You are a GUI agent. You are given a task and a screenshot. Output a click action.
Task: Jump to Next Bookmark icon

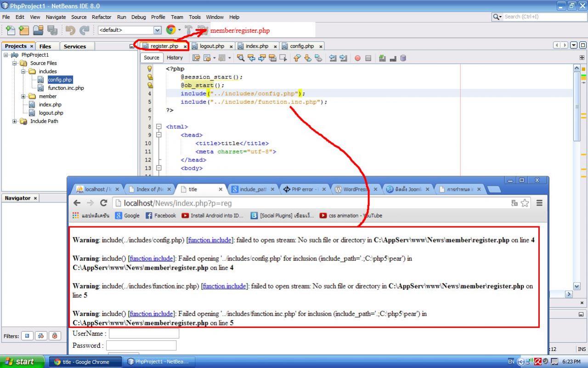coord(307,58)
